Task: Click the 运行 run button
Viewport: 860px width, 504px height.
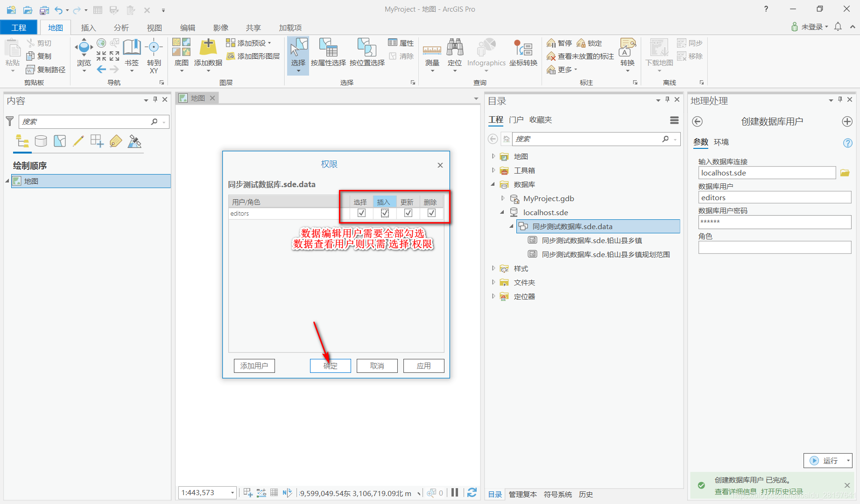Action: point(825,461)
